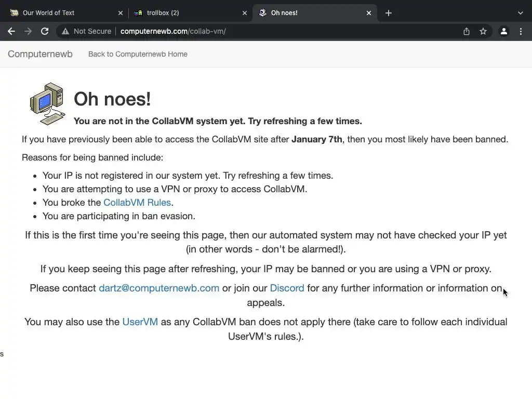The width and height of the screenshot is (532, 399).
Task: Close the Oh noes! tab
Action: (x=369, y=13)
